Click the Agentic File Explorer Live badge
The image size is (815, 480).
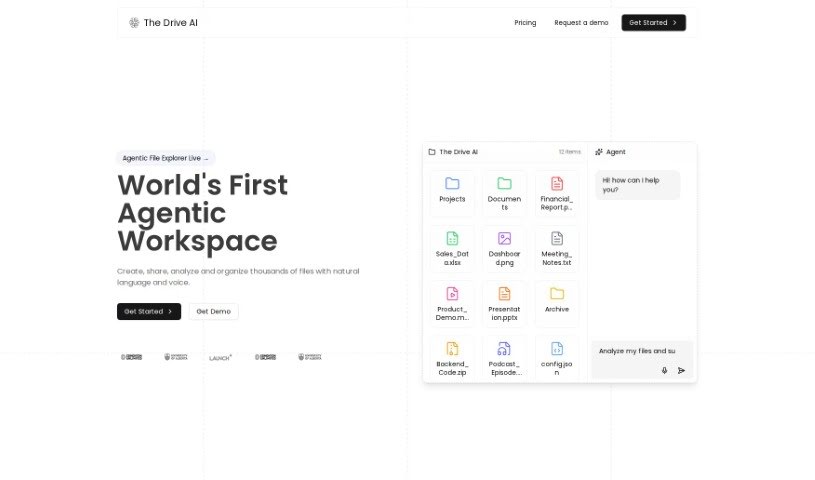(x=166, y=158)
